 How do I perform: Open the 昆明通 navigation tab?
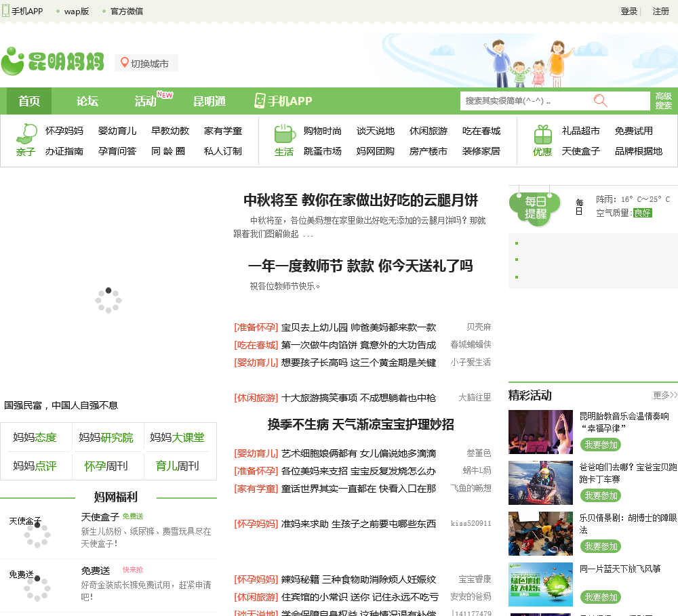tap(210, 101)
